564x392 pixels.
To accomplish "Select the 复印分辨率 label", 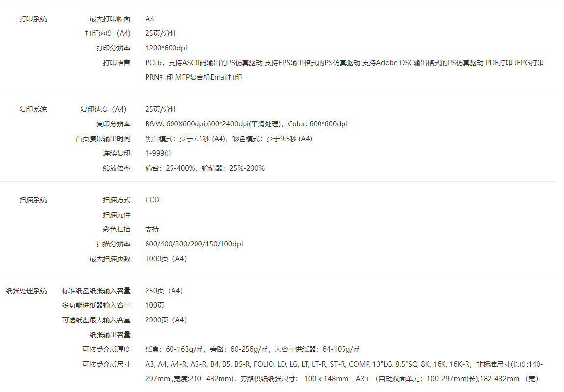I will point(113,124).
